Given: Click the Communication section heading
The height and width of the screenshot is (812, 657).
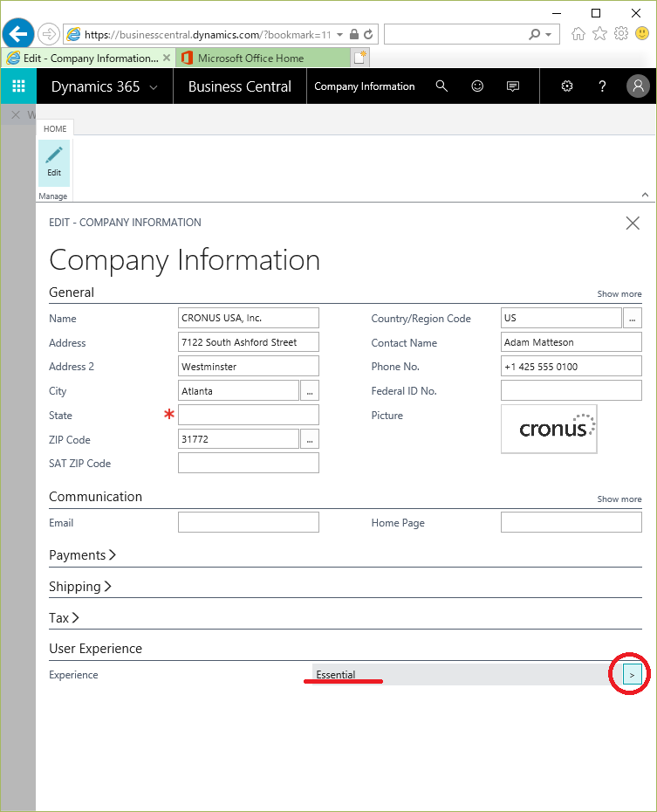Looking at the screenshot, I should pos(96,496).
